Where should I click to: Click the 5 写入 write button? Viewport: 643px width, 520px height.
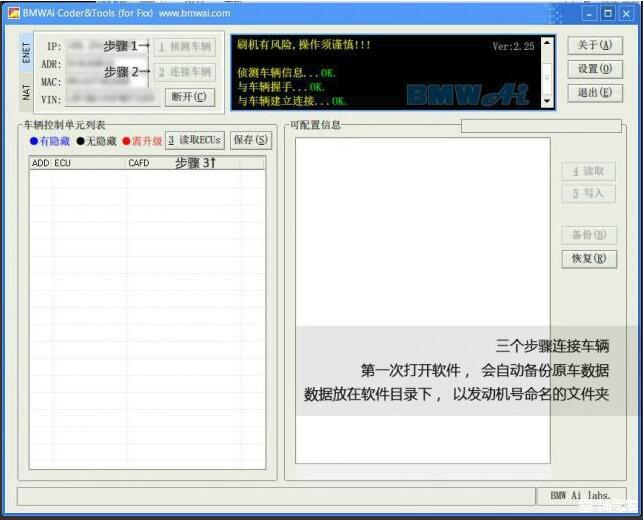588,193
